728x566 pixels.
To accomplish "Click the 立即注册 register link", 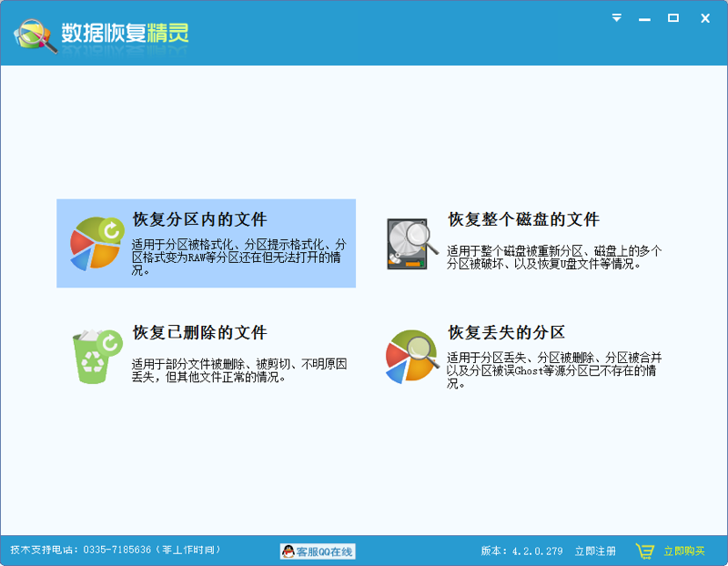I will pos(595,551).
